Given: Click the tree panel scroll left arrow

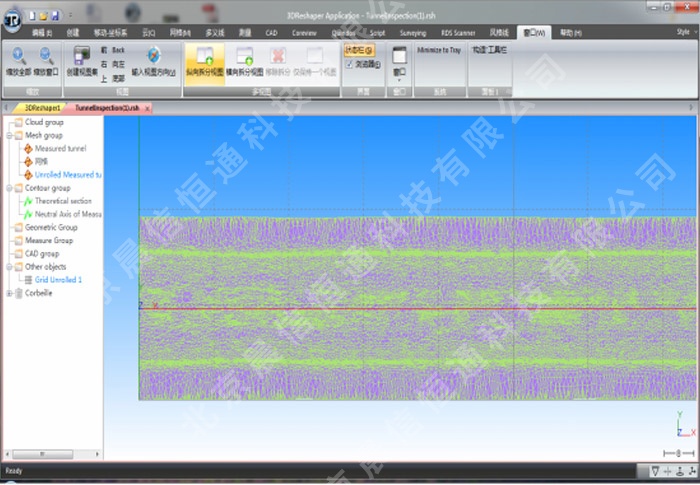Looking at the screenshot, I should pos(7,454).
